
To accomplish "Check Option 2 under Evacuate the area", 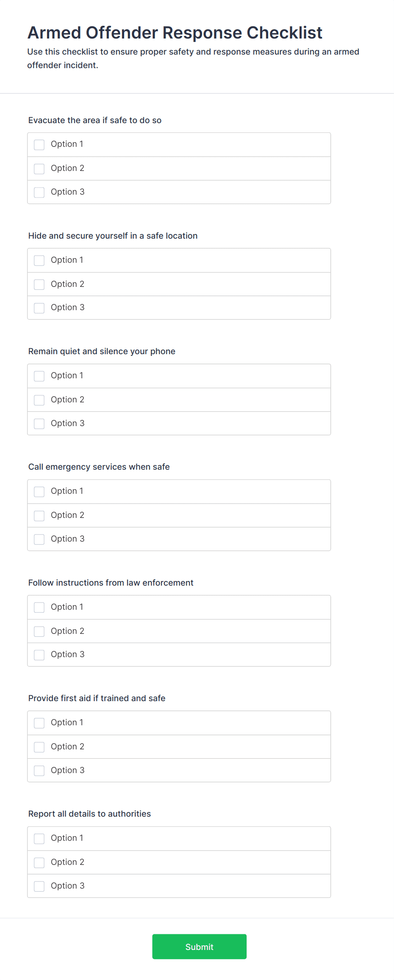I will [39, 168].
